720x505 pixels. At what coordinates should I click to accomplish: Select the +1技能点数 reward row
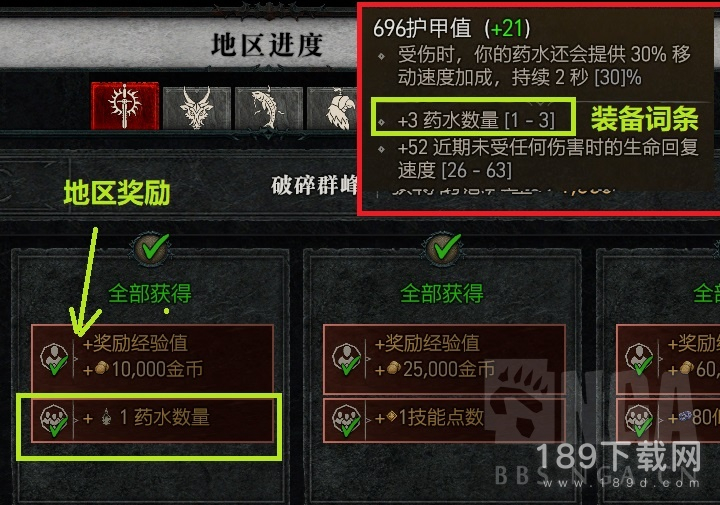tap(444, 420)
